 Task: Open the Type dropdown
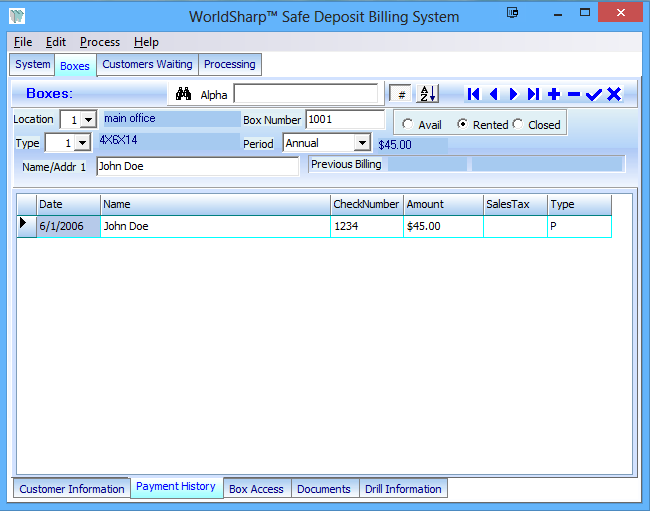[83, 144]
